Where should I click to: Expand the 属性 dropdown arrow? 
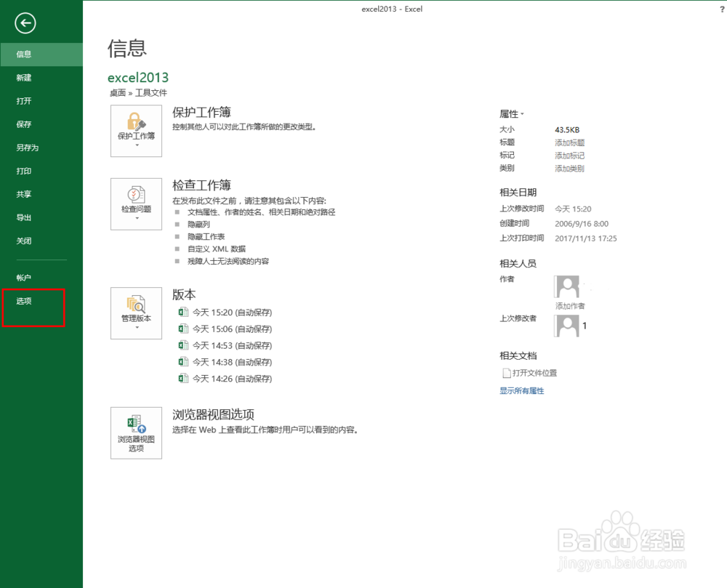tap(522, 113)
